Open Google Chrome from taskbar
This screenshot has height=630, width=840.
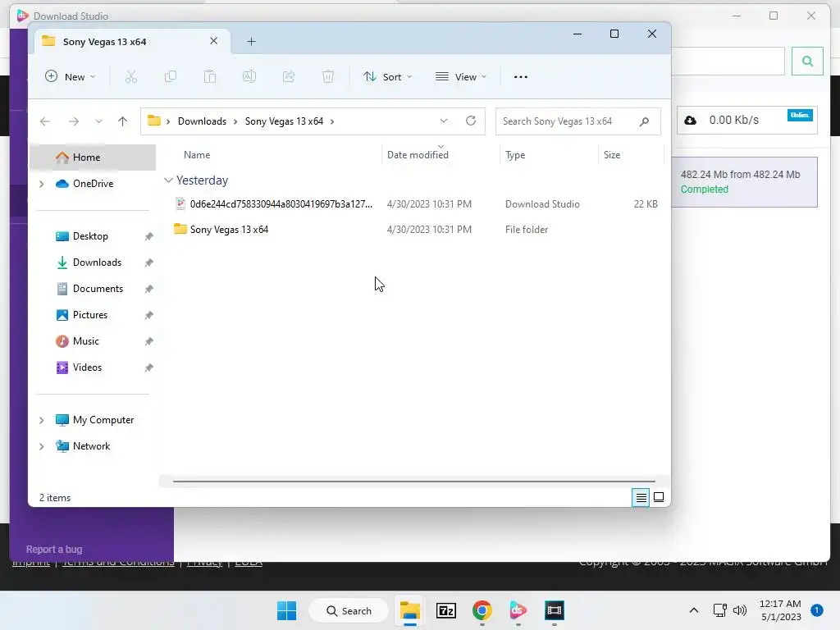[482, 610]
